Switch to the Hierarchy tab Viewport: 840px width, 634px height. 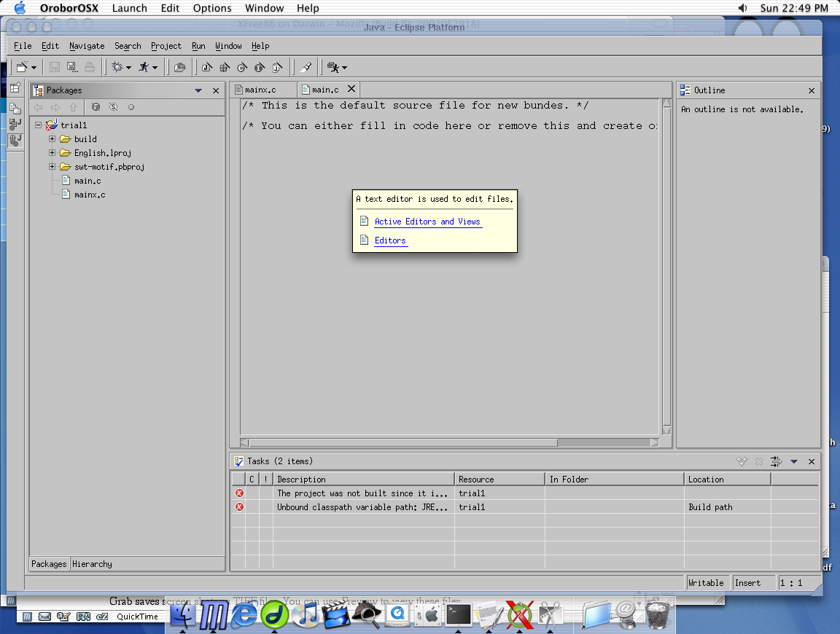pos(92,564)
